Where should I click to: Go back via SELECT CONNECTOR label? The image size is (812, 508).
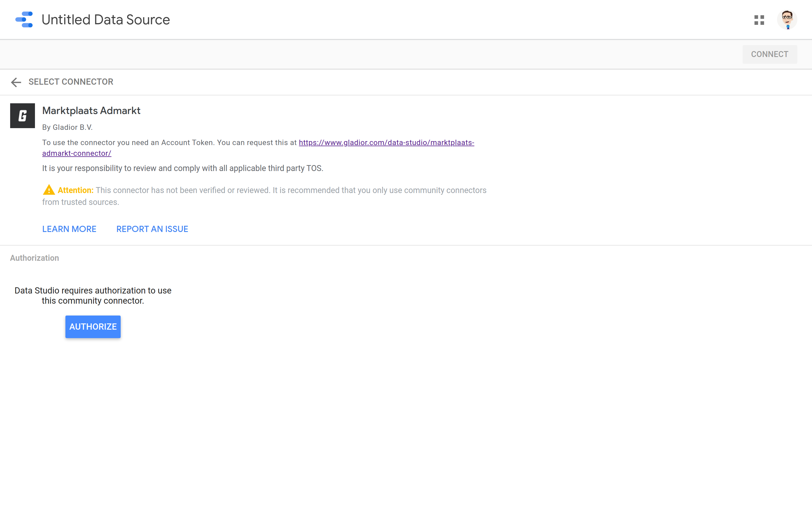71,82
